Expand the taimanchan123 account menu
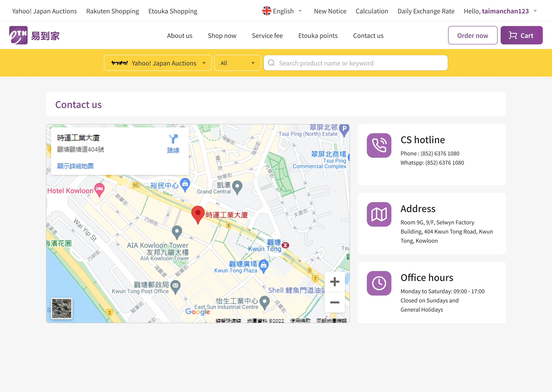The image size is (552, 392). coord(535,11)
